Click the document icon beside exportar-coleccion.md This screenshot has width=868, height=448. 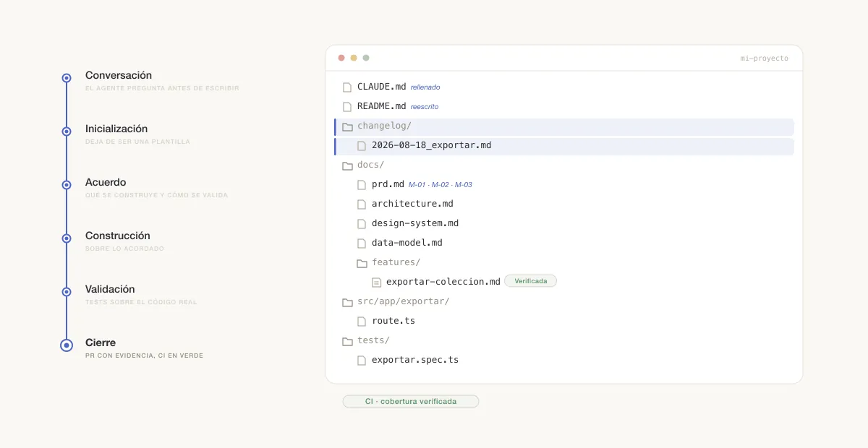coord(376,282)
